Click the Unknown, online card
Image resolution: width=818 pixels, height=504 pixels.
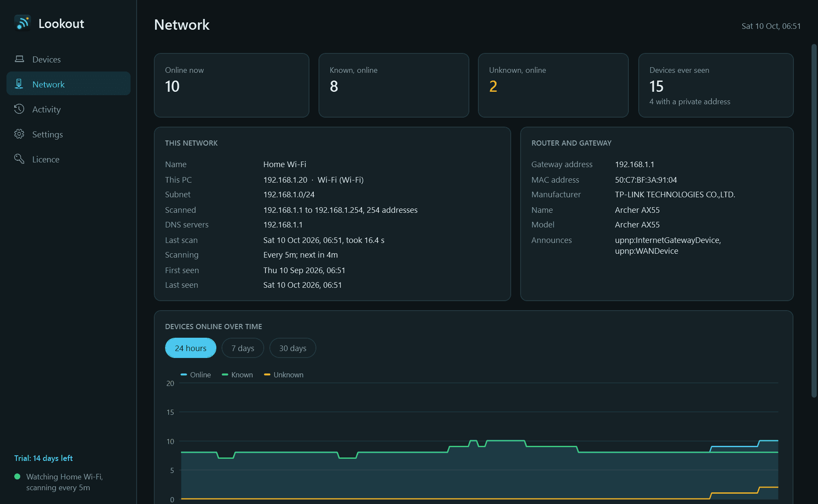click(x=553, y=85)
